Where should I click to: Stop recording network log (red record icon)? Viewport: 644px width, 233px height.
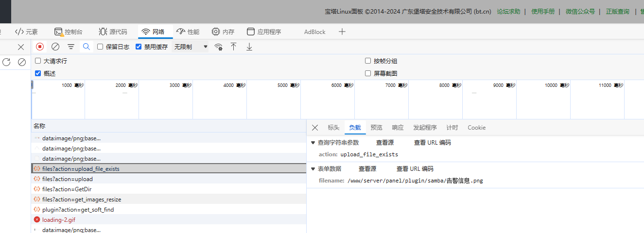[40, 47]
